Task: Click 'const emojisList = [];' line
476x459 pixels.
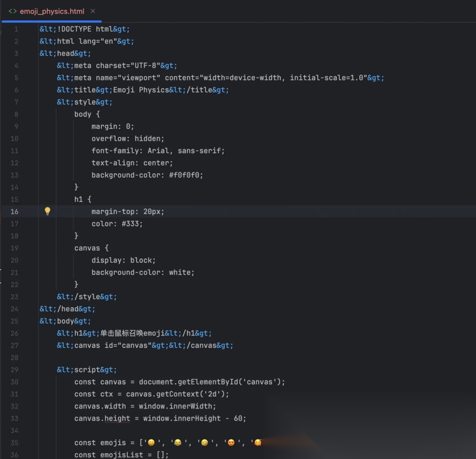Action: click(122, 455)
